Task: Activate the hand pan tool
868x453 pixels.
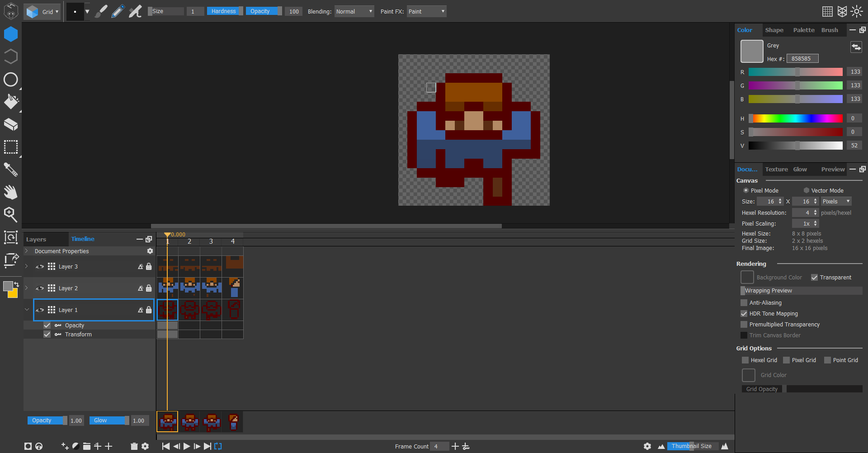Action: point(11,192)
